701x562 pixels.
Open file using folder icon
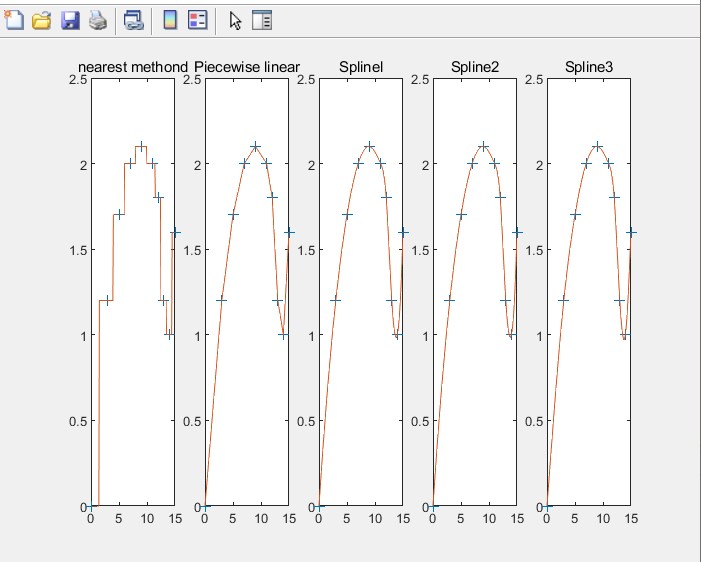(x=42, y=21)
